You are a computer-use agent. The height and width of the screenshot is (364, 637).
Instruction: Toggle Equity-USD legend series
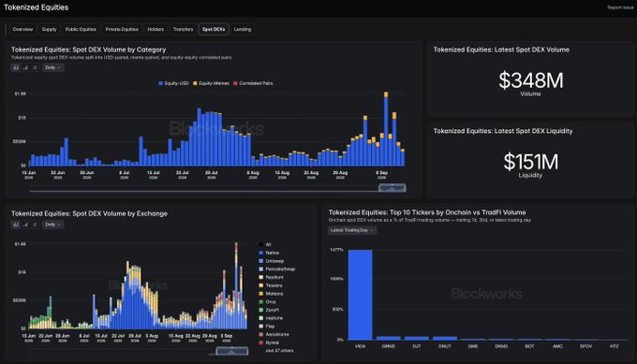pyautogui.click(x=174, y=83)
